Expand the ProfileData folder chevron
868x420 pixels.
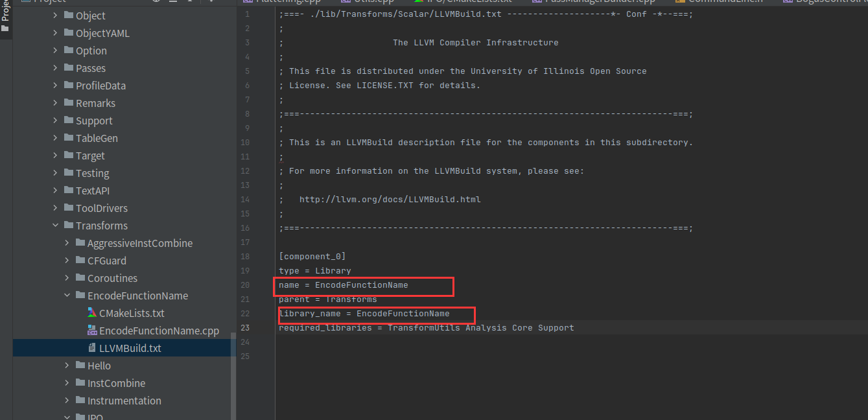55,86
